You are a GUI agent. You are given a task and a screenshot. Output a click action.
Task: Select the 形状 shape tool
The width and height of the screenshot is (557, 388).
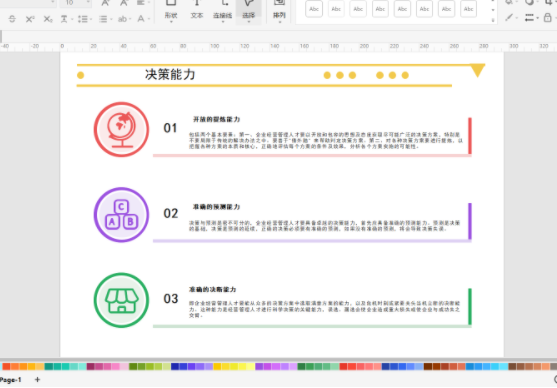click(171, 11)
